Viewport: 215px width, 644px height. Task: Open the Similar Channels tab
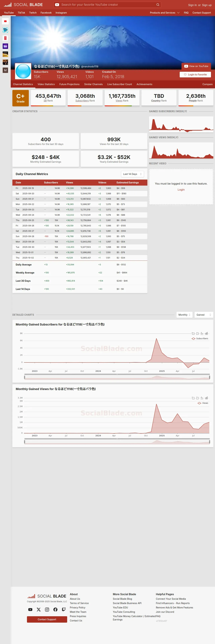click(x=93, y=84)
